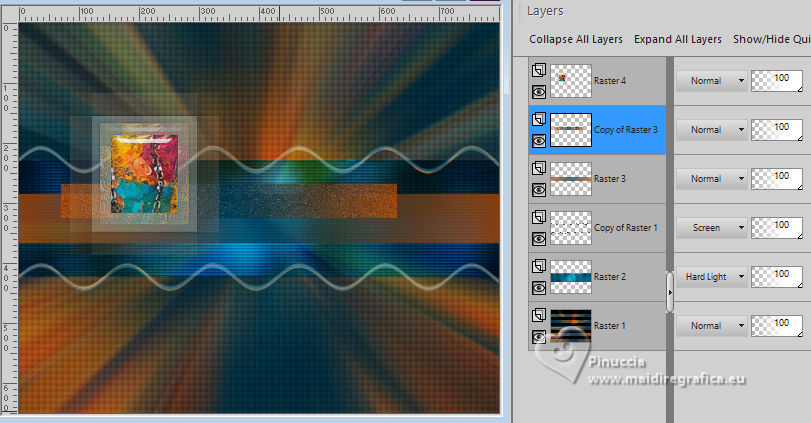The height and width of the screenshot is (423, 811).
Task: Select the Copy of Raster 1 layer name
Action: point(625,228)
